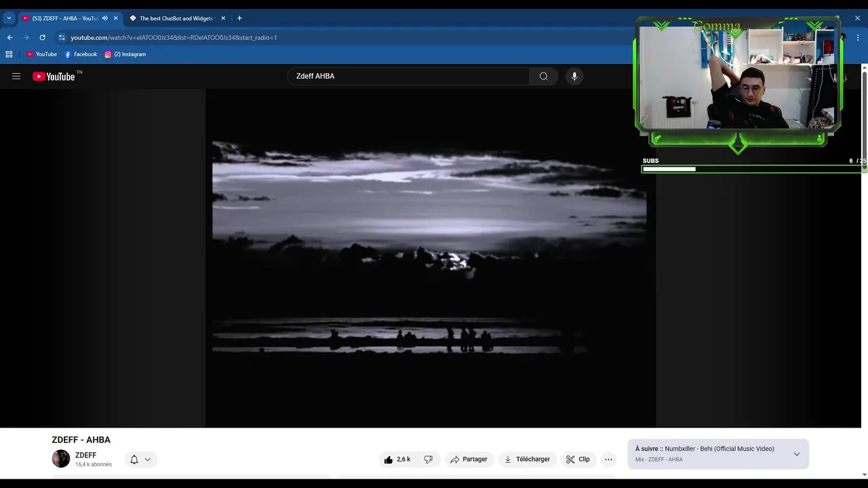Open Instagram bookmark
868x488 pixels.
[x=125, y=54]
